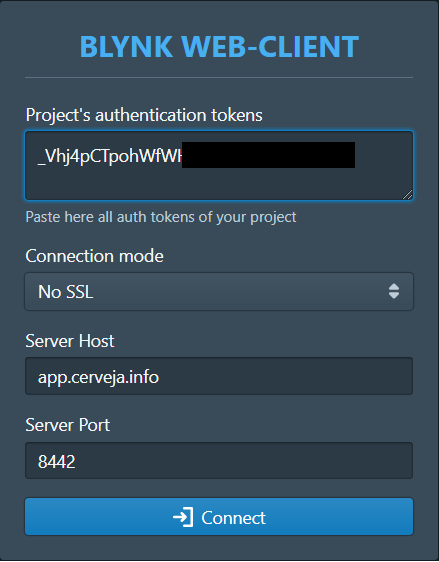This screenshot has height=562, width=439.
Task: Click the up-down arrows icon of Connection mode
Action: (394, 291)
